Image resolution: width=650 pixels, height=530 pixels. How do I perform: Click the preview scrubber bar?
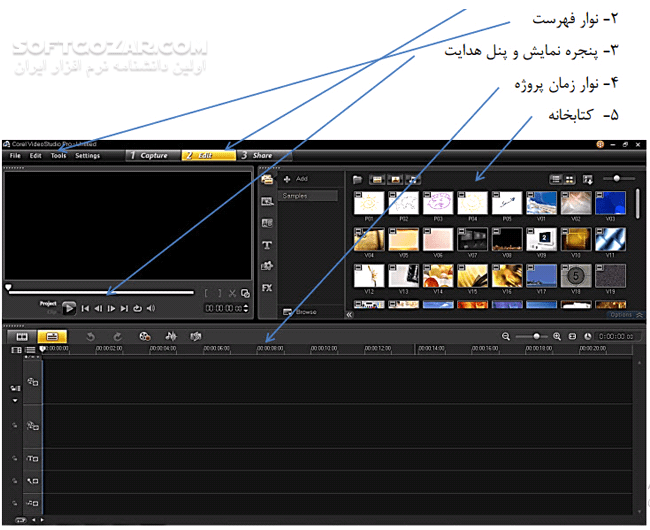101,293
